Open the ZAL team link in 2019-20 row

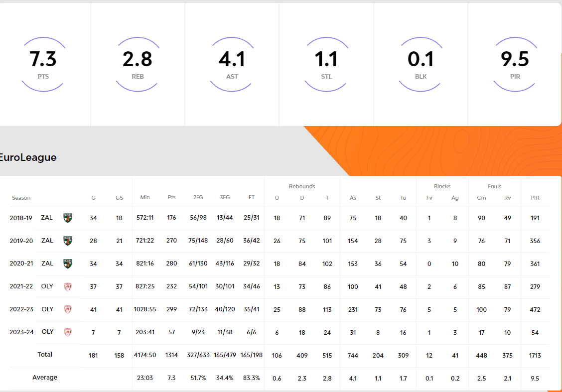pyautogui.click(x=47, y=241)
